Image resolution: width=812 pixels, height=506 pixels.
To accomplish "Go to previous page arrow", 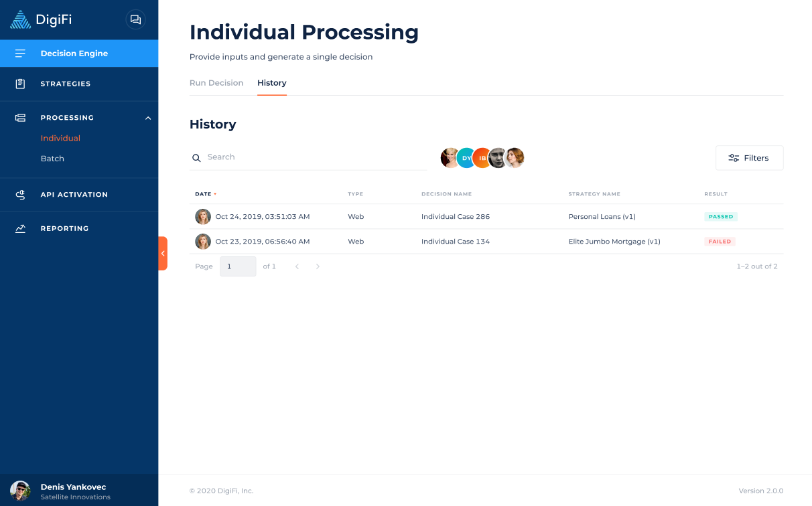I will [297, 266].
